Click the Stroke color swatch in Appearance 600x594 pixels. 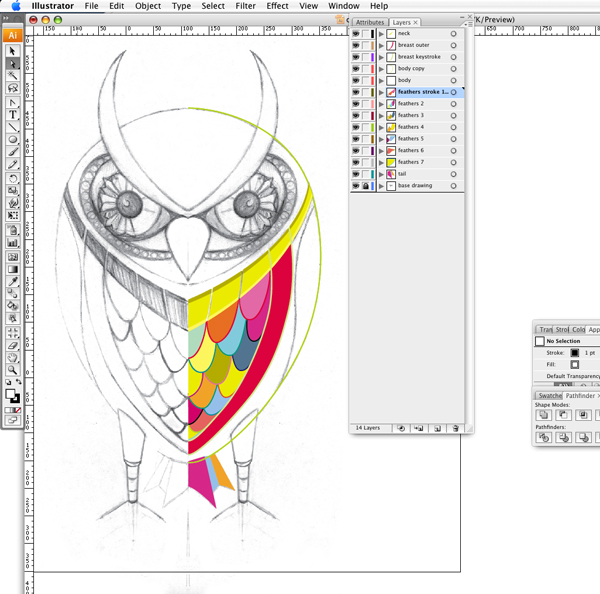pos(575,353)
